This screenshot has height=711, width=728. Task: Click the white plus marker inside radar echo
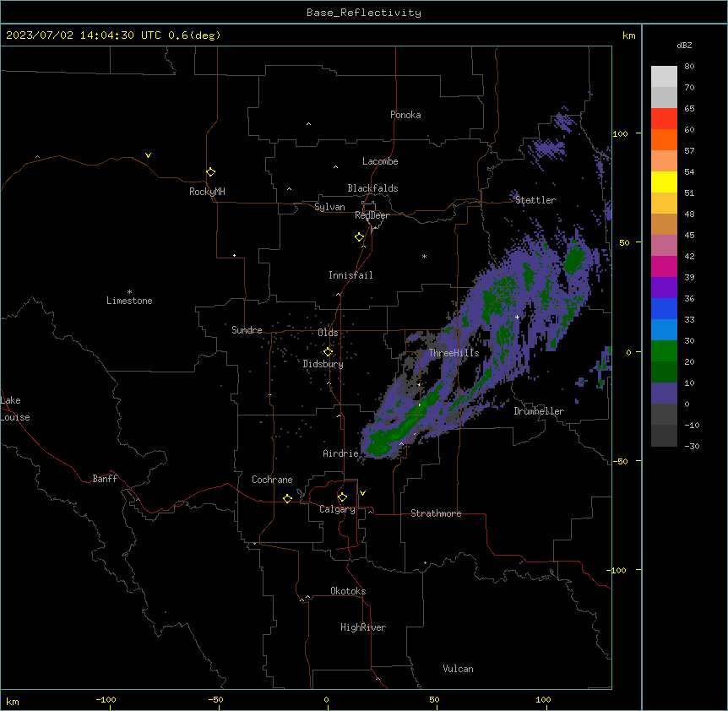[517, 317]
